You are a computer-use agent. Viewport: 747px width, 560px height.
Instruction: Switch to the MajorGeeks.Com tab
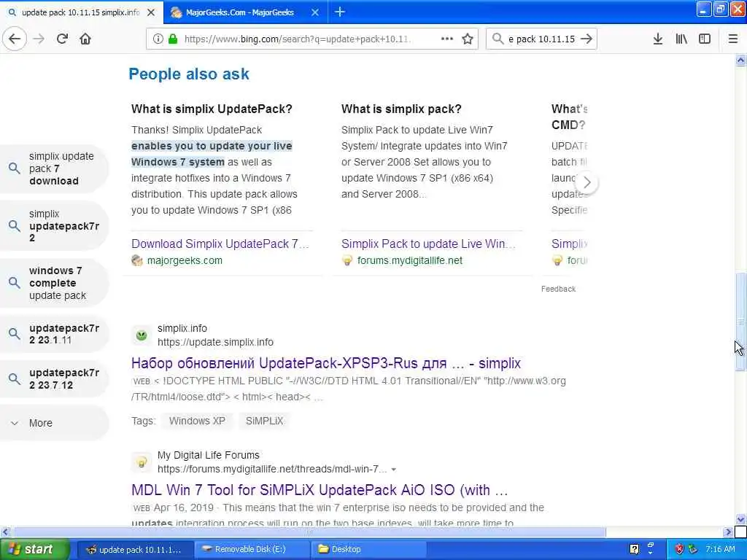(239, 12)
